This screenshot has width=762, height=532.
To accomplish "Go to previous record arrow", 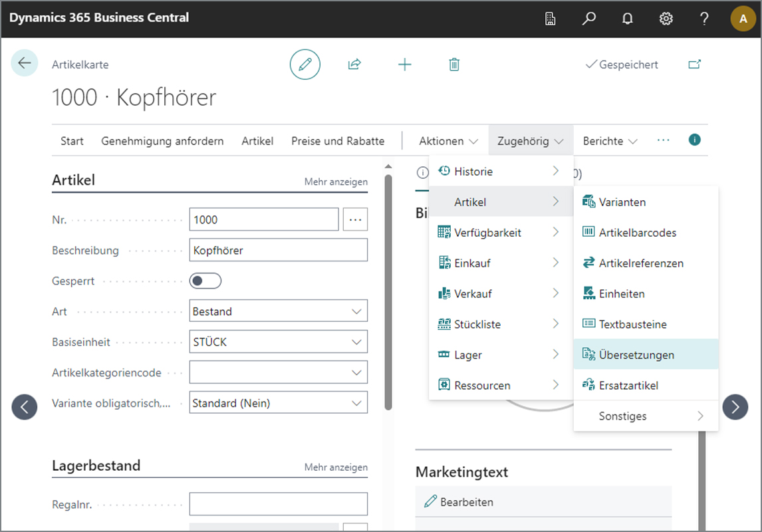I will click(25, 407).
